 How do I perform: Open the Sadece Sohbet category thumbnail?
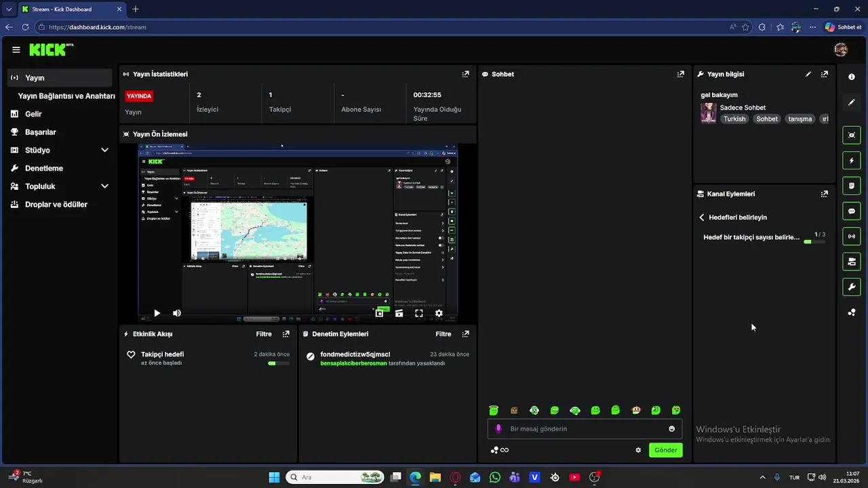click(x=709, y=113)
